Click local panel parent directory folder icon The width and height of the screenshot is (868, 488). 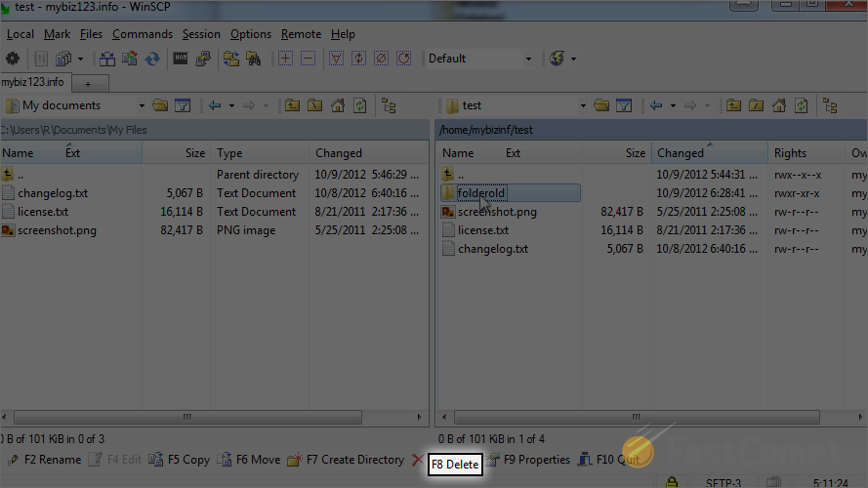[x=292, y=105]
